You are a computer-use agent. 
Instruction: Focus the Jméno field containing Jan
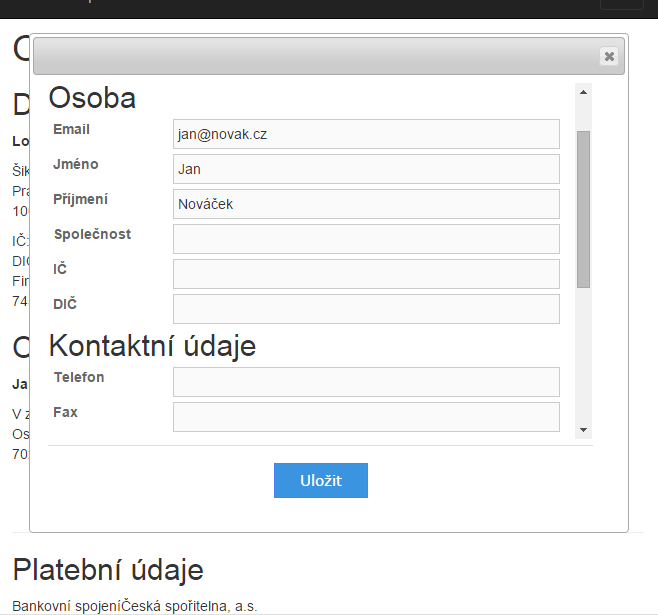[x=366, y=169]
